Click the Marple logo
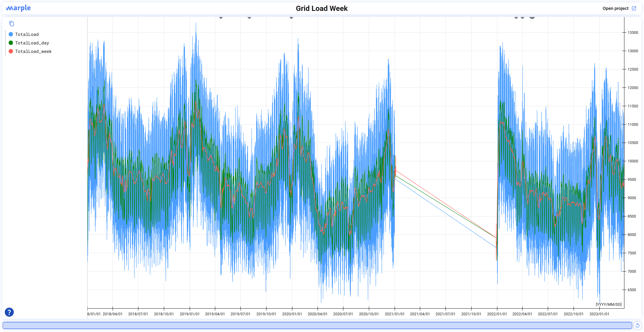Screen dimensions: 644x332 click(18, 8)
